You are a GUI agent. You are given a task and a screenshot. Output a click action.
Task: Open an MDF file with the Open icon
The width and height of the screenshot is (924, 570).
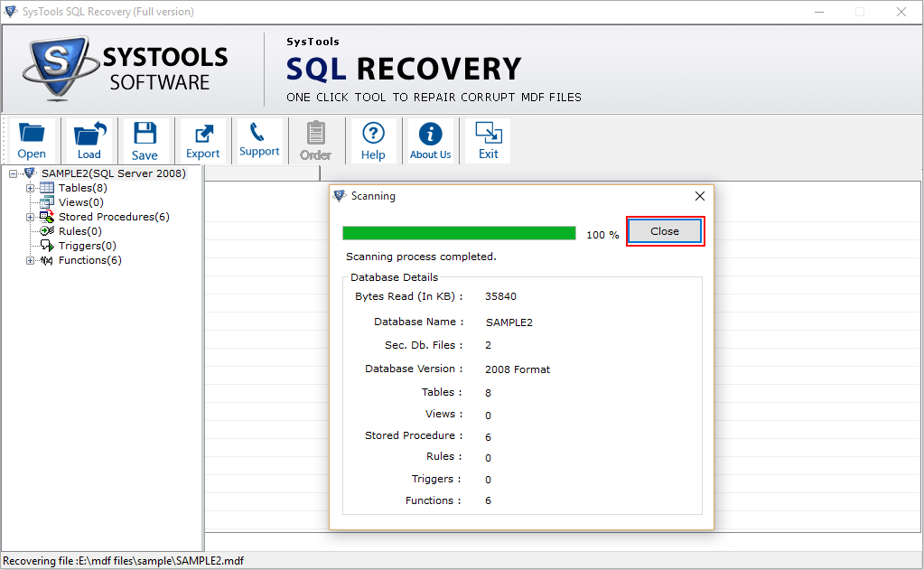click(x=32, y=140)
